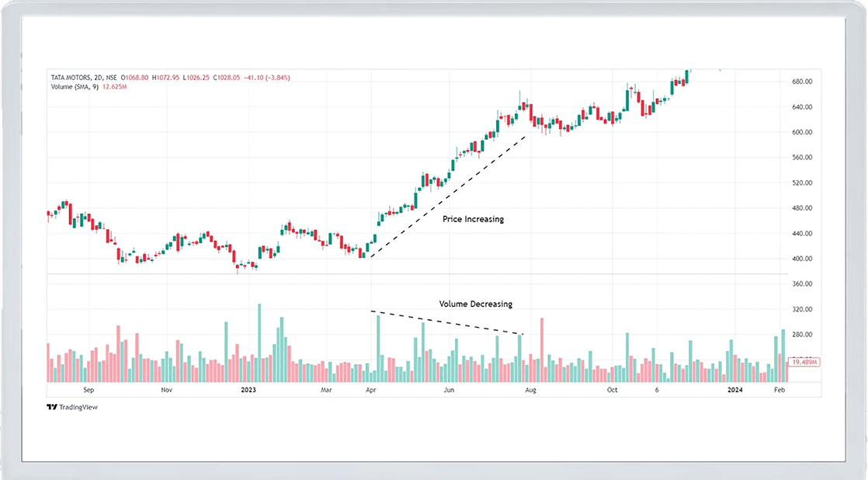Screen dimensions: 868x480
Task: Click the Apr label on time axis
Action: click(372, 391)
